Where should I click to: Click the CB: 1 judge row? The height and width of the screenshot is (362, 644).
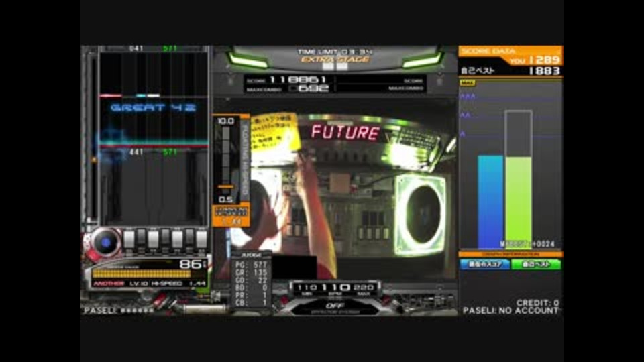pos(252,303)
